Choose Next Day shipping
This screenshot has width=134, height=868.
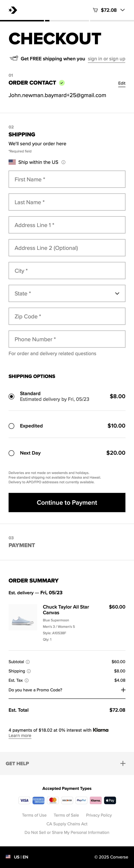[x=11, y=453]
